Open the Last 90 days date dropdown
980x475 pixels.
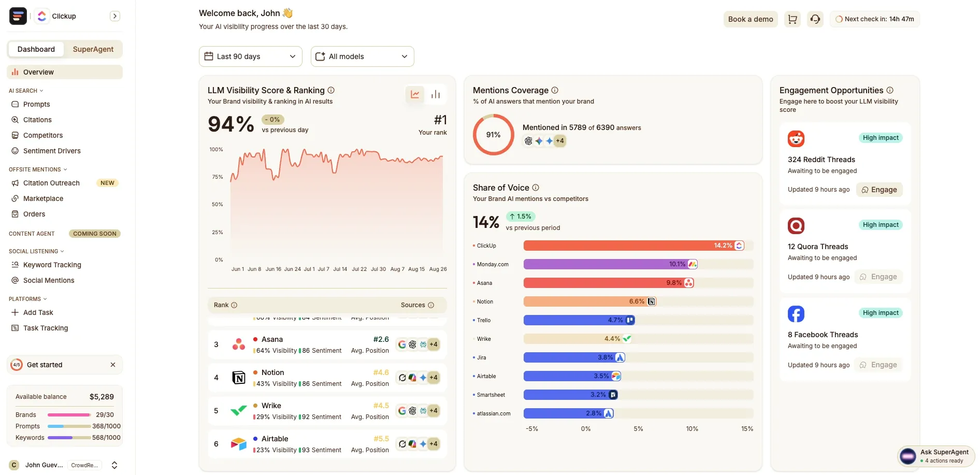(x=251, y=56)
